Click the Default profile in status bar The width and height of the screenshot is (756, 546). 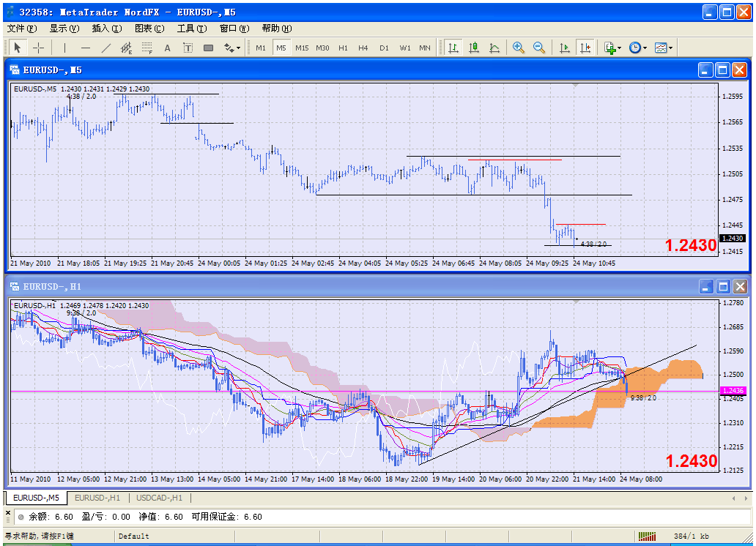(x=133, y=536)
